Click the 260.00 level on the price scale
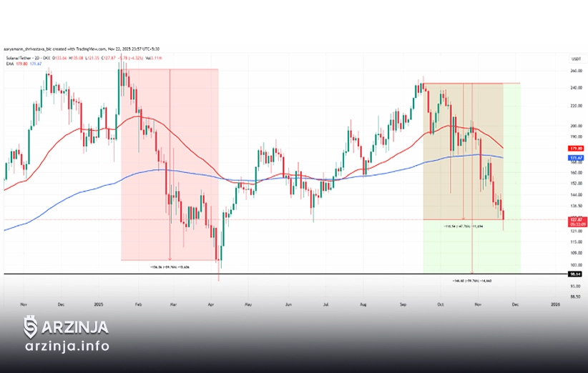588x373 pixels. (574, 71)
